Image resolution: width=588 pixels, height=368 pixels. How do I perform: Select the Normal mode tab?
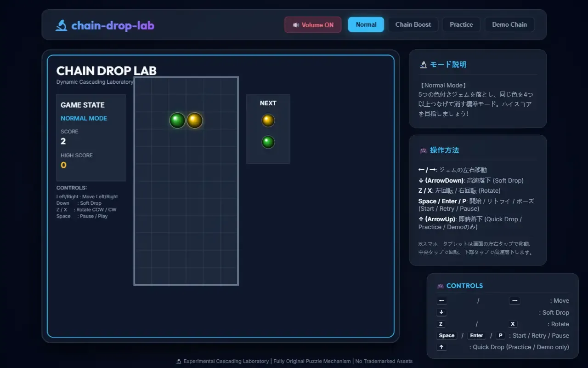coord(366,24)
